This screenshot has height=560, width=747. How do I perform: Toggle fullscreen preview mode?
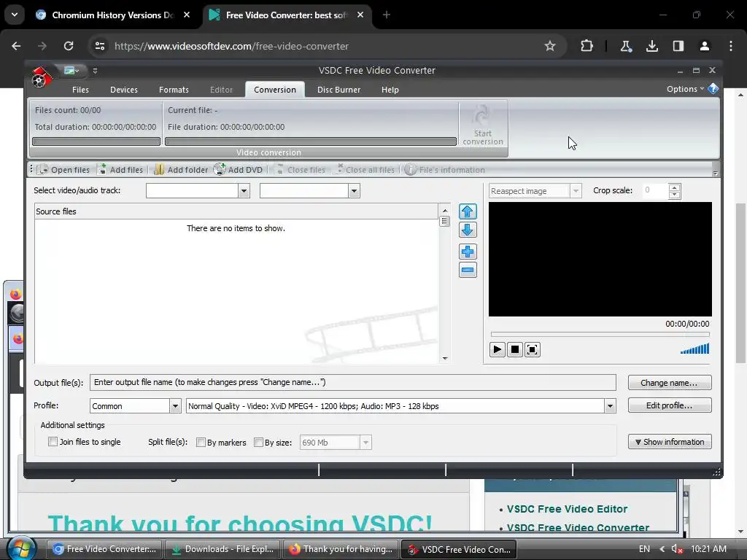532,349
